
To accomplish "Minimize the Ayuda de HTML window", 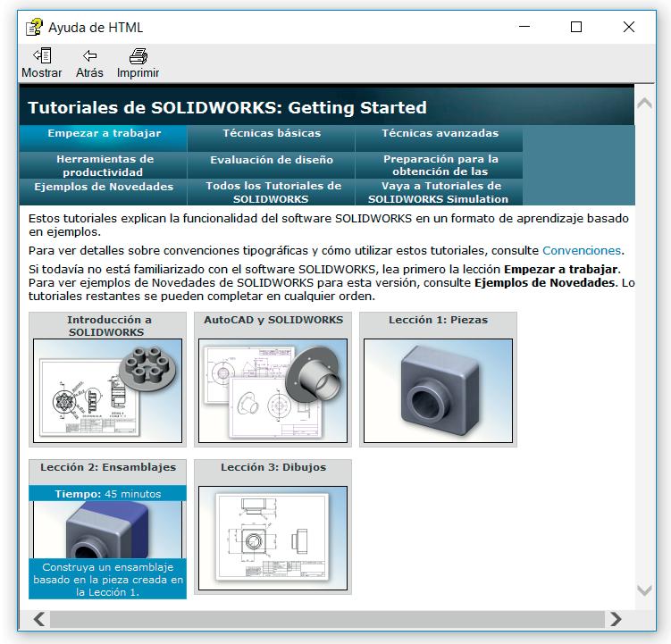I will pos(524,27).
